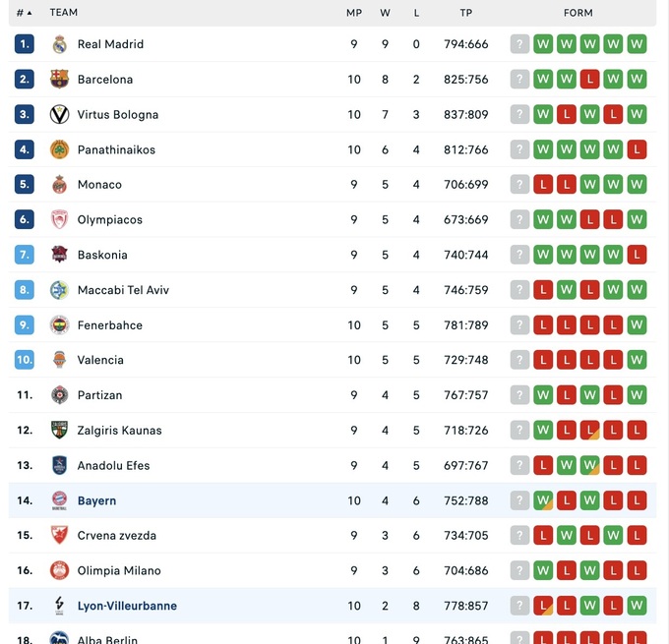This screenshot has height=644, width=669.
Task: Click Barcelona's red L form badge
Action: click(589, 80)
